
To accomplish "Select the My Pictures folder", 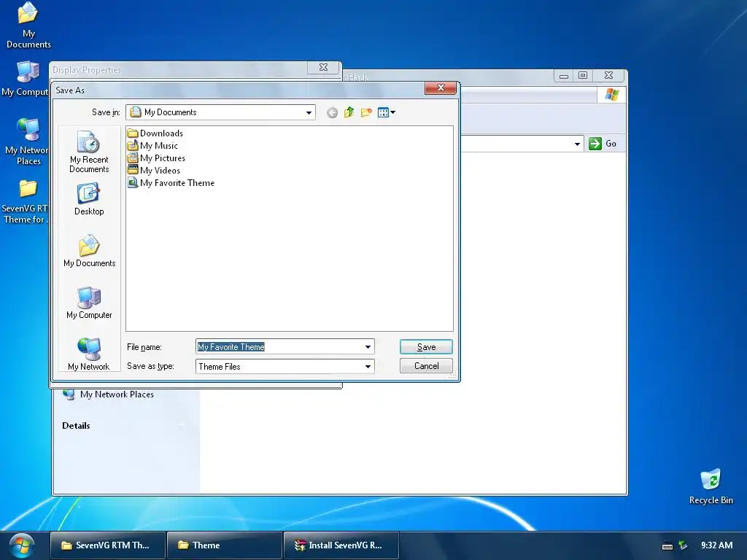I will (156, 158).
